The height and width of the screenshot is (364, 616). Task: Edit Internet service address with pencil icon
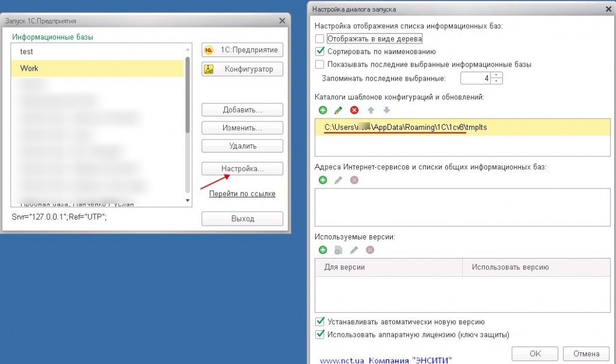(x=338, y=180)
